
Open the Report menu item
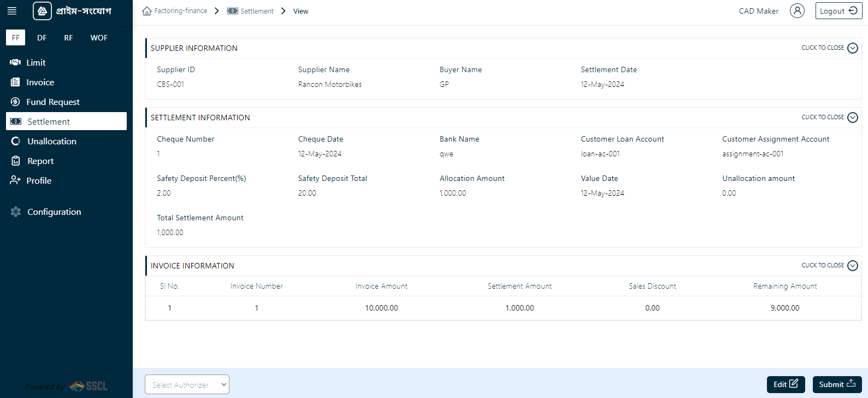point(66,161)
